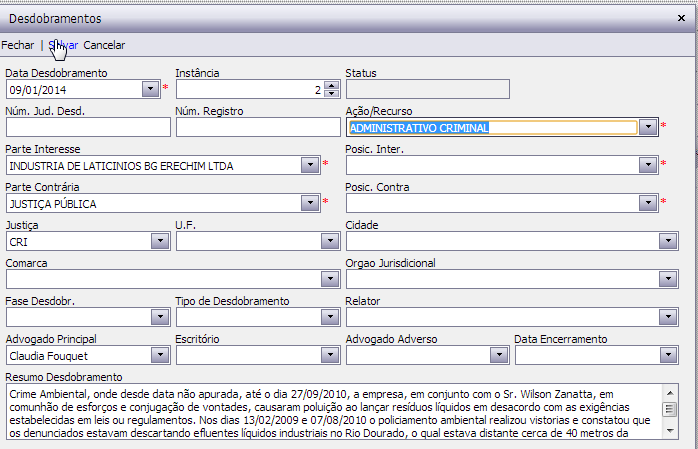This screenshot has width=698, height=449.
Task: Open the Parte Contrária dropdown arrow
Action: point(309,203)
